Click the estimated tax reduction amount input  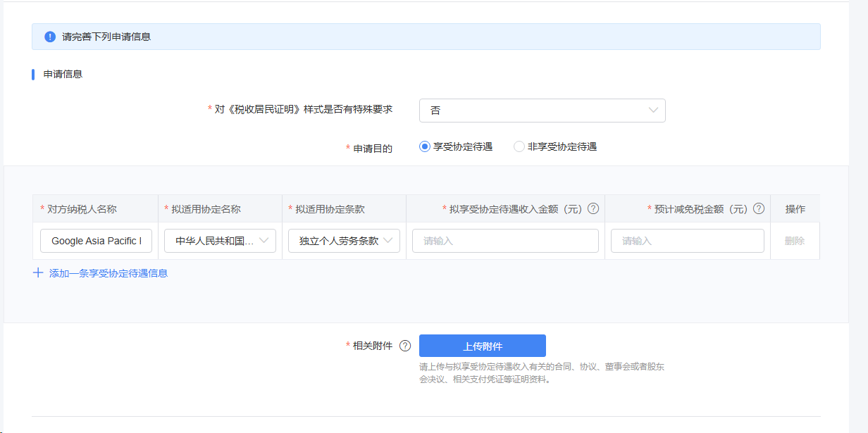(687, 240)
